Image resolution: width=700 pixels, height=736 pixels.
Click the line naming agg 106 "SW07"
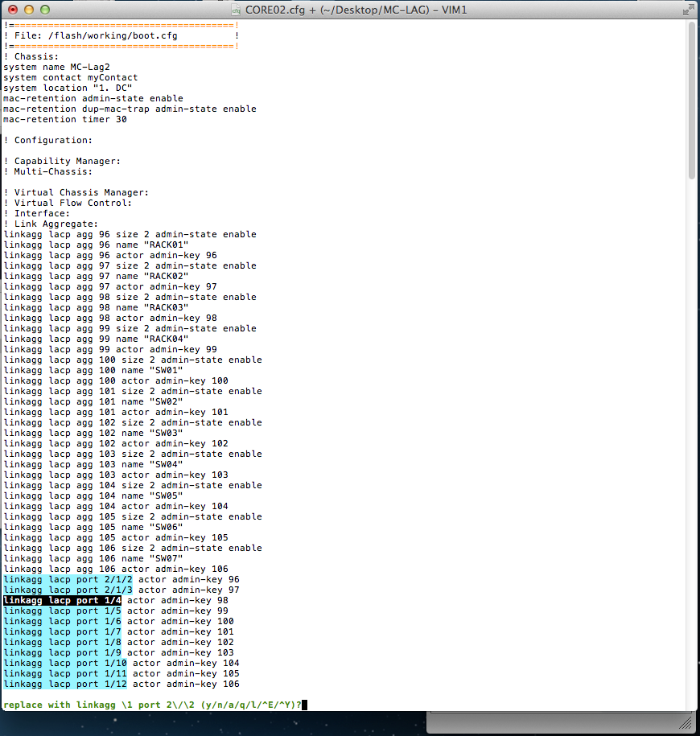(93, 558)
